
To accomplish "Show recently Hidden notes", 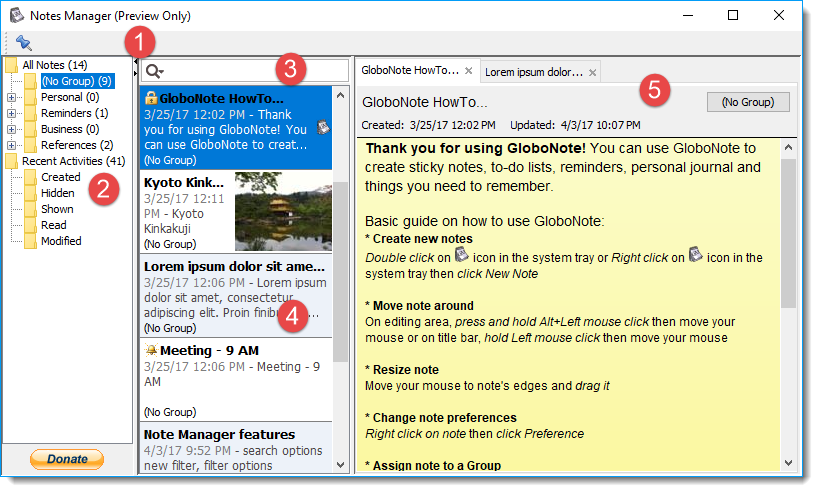I will [x=57, y=193].
